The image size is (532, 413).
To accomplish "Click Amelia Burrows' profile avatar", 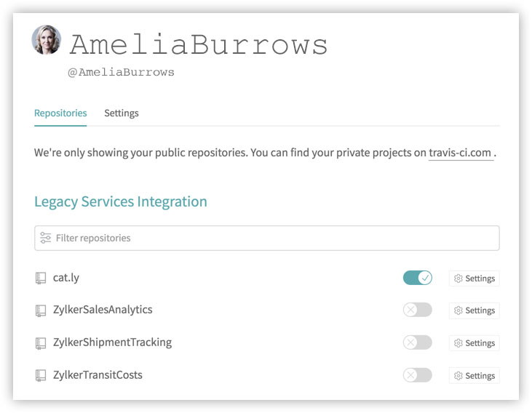I will point(47,40).
